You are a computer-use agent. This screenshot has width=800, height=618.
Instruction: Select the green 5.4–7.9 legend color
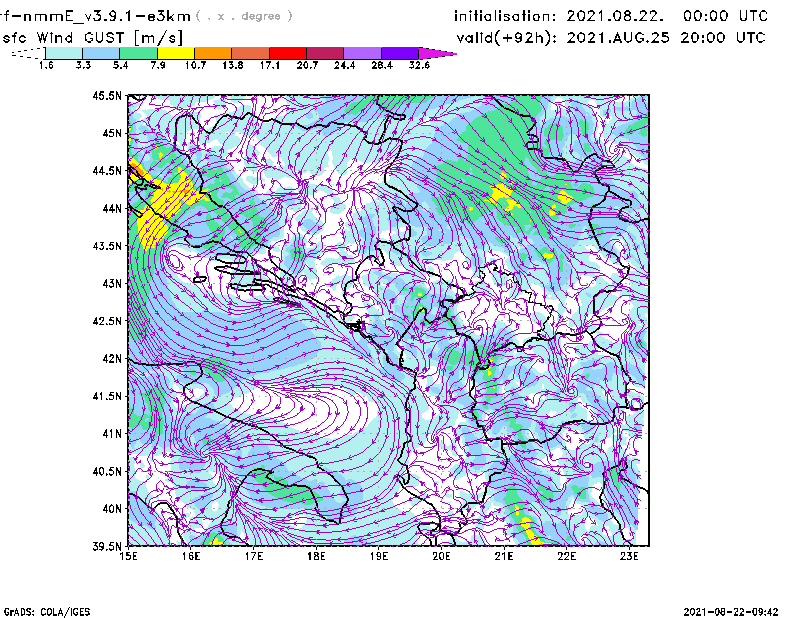click(138, 53)
